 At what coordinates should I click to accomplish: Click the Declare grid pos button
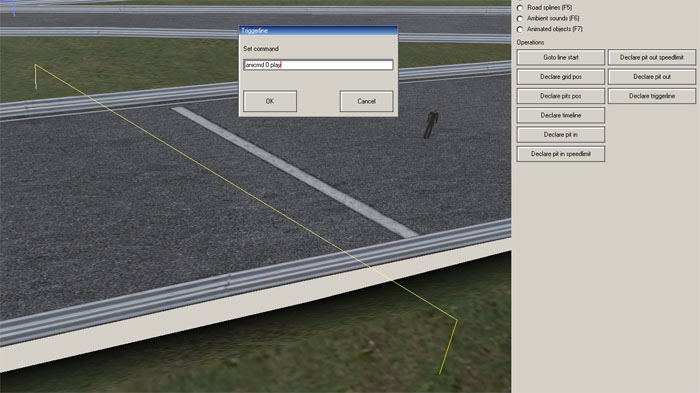tap(561, 76)
